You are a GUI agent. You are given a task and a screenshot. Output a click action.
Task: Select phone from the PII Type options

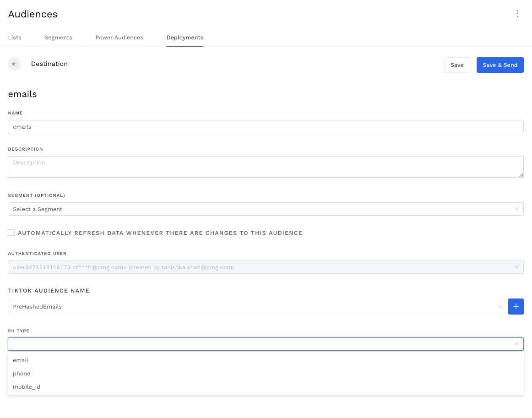(22, 373)
